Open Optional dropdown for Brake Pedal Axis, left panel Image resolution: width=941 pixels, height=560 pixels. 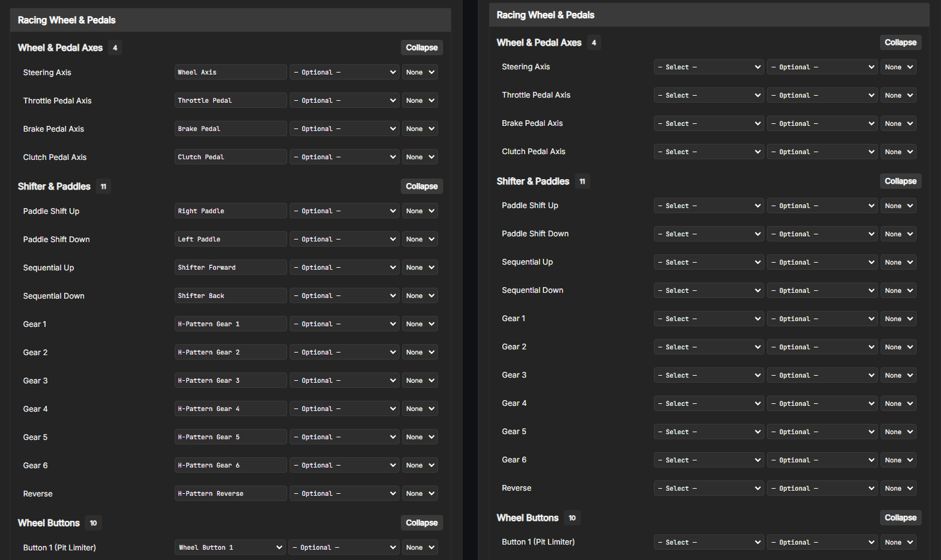(345, 128)
